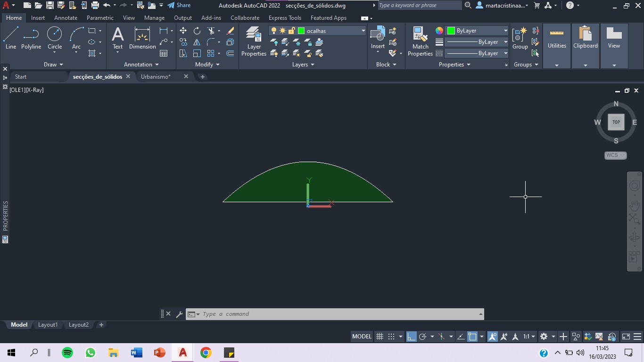Open the Express Tools ribbon tab
The height and width of the screenshot is (362, 644).
(x=285, y=18)
